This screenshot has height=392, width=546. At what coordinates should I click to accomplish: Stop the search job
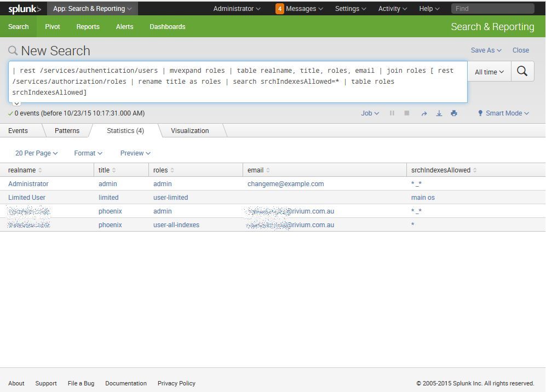coord(407,113)
